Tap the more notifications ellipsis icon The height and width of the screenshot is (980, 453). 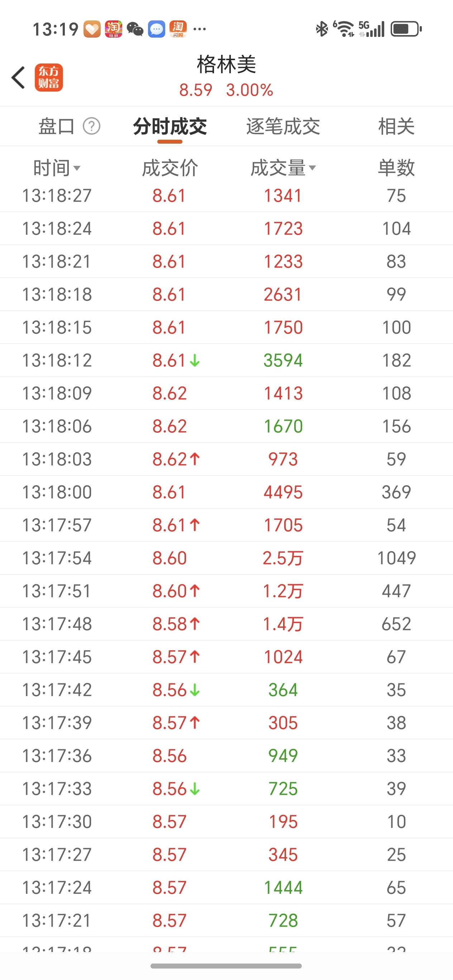(x=200, y=29)
